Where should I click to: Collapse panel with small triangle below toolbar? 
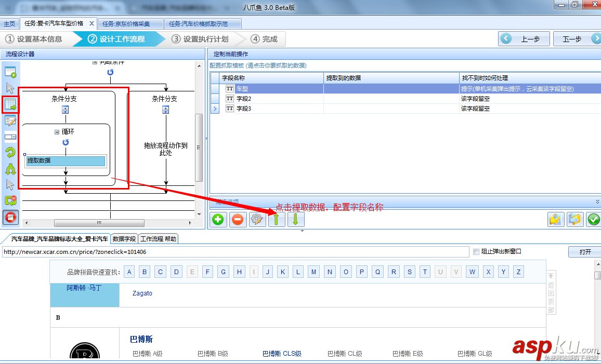pyautogui.click(x=303, y=231)
